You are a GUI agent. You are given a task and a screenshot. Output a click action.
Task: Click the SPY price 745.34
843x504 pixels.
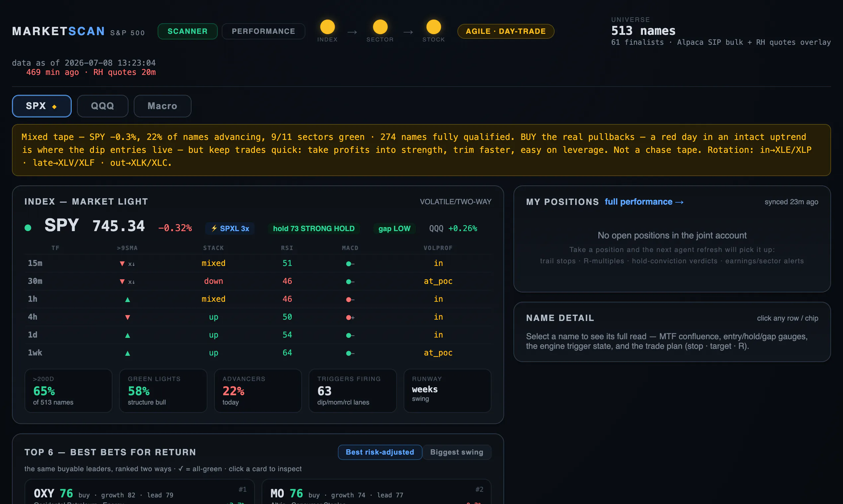pos(118,226)
